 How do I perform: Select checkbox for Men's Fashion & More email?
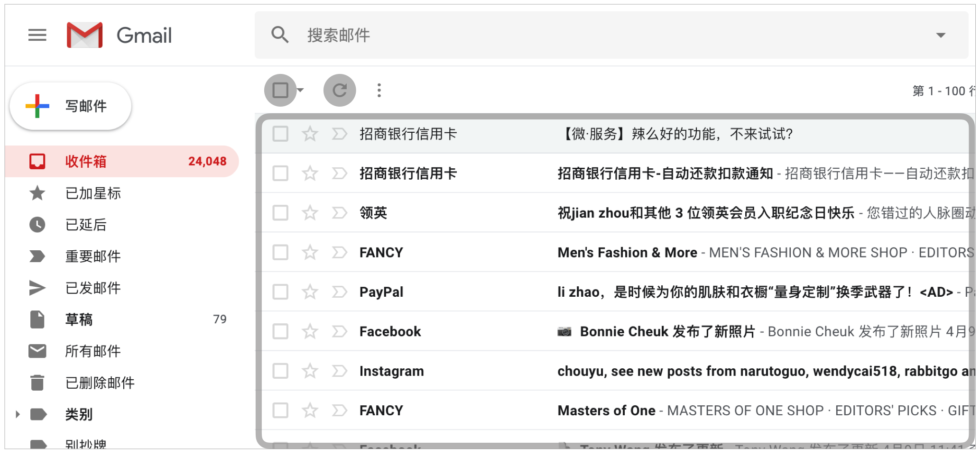point(280,252)
